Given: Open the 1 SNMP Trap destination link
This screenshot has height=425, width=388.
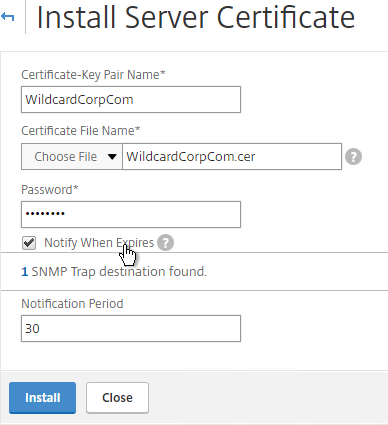Looking at the screenshot, I should tap(25, 272).
